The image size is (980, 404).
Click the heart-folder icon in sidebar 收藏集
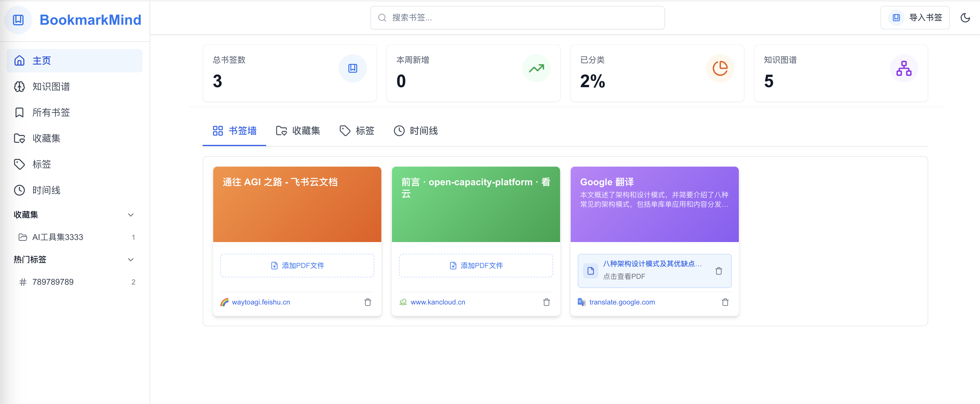(19, 138)
